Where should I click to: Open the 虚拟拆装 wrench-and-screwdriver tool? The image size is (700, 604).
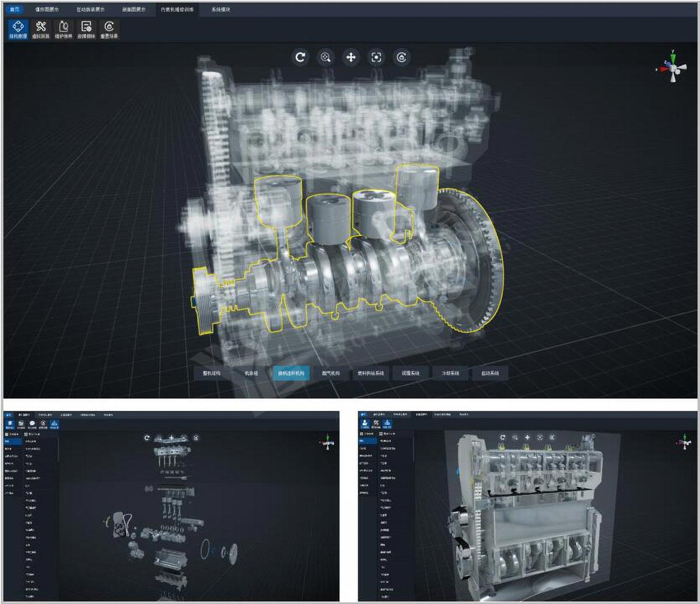click(41, 30)
